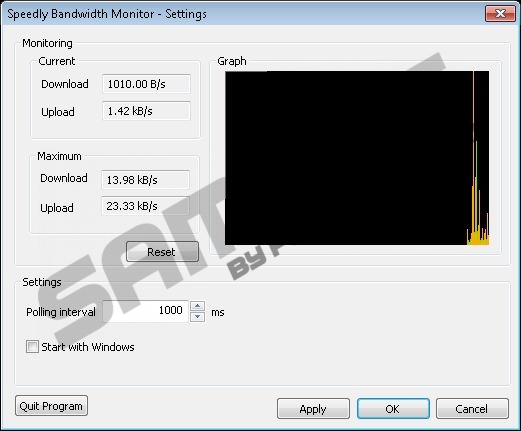Click the Polling interval label
The height and width of the screenshot is (431, 521).
tap(61, 312)
